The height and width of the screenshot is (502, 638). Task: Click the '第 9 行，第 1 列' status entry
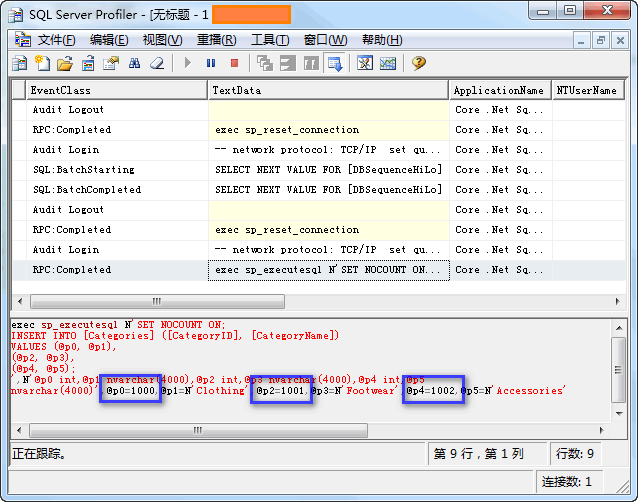[478, 454]
